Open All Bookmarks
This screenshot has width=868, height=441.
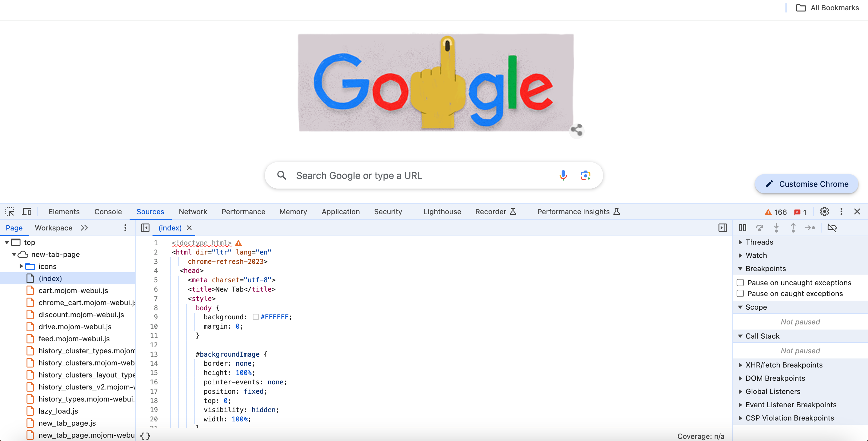click(x=828, y=8)
